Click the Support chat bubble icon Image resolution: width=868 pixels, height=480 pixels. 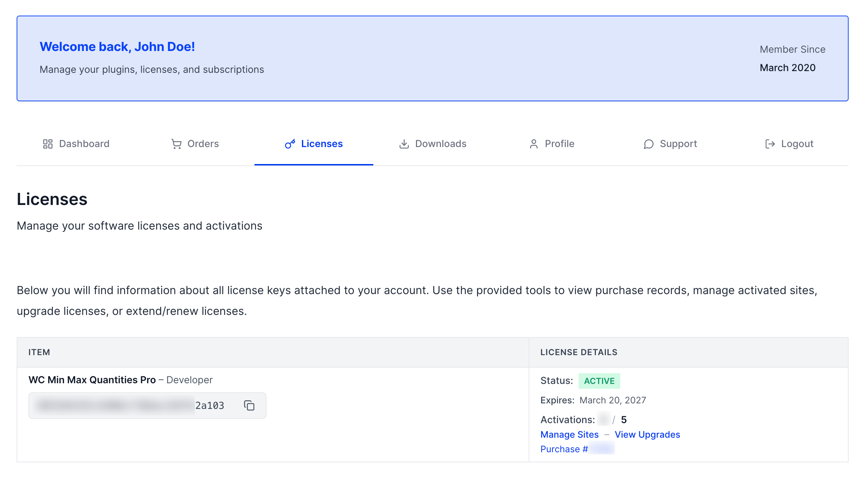point(648,144)
